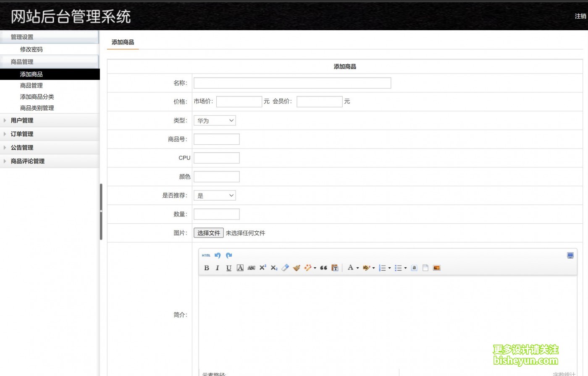This screenshot has height=376, width=588.
Task: Undo the last edit in the editor
Action: 218,256
